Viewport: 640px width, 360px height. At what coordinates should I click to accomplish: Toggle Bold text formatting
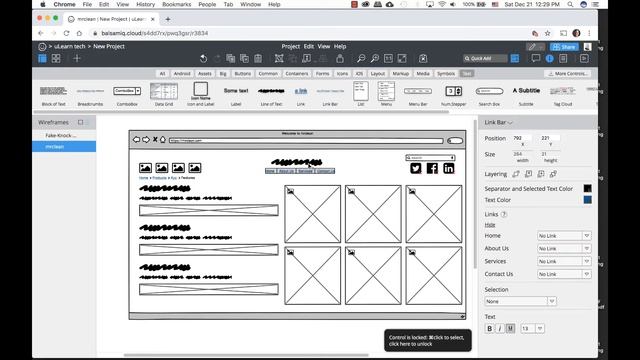point(489,329)
